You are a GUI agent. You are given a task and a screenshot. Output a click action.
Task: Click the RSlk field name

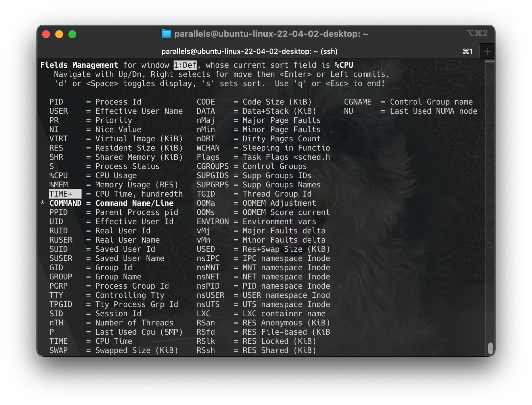click(x=206, y=341)
